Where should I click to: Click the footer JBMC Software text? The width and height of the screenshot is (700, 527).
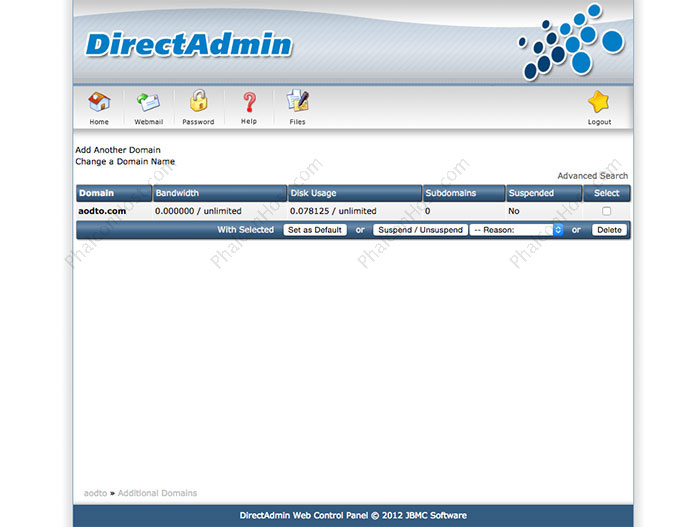[x=436, y=515]
